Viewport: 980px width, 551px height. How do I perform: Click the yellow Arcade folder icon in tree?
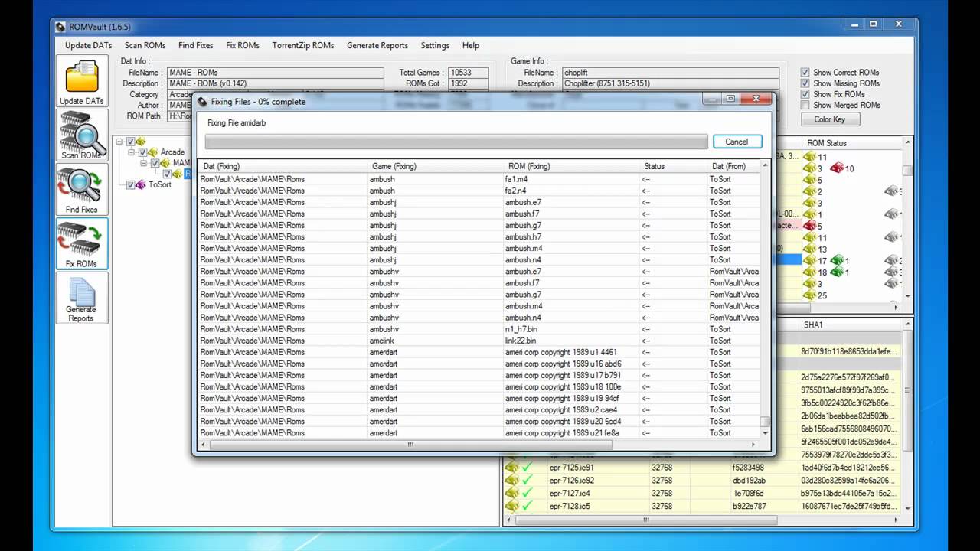click(153, 152)
